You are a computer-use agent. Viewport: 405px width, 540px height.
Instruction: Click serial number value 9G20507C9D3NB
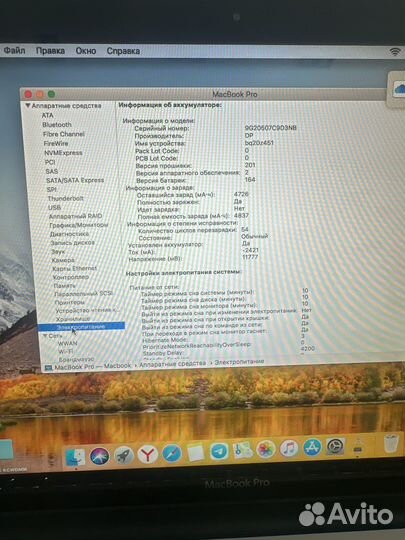click(271, 128)
